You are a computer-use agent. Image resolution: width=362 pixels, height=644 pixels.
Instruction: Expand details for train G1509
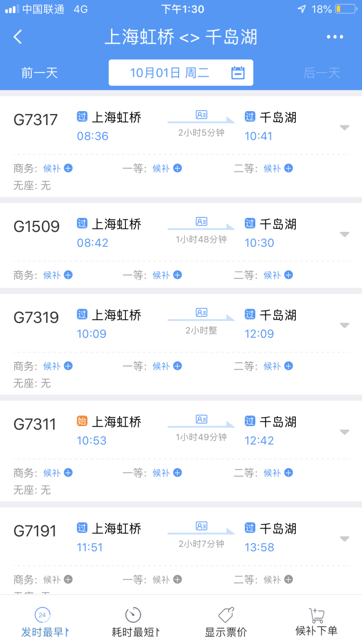pos(344,234)
